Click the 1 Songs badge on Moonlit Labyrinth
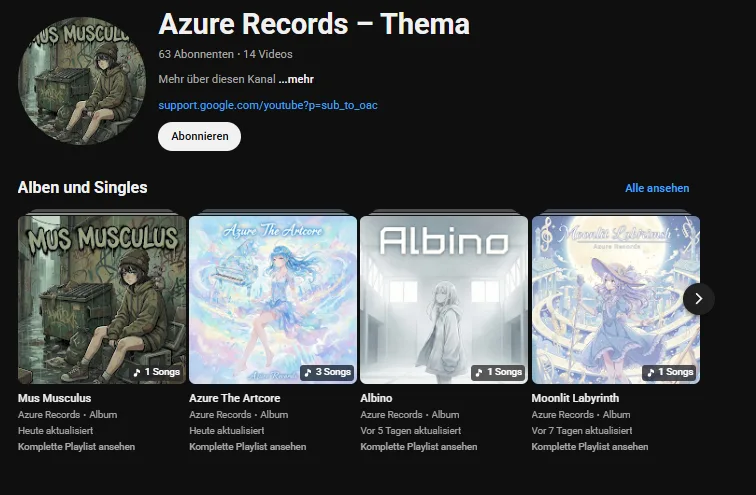756x495 pixels. pos(669,372)
